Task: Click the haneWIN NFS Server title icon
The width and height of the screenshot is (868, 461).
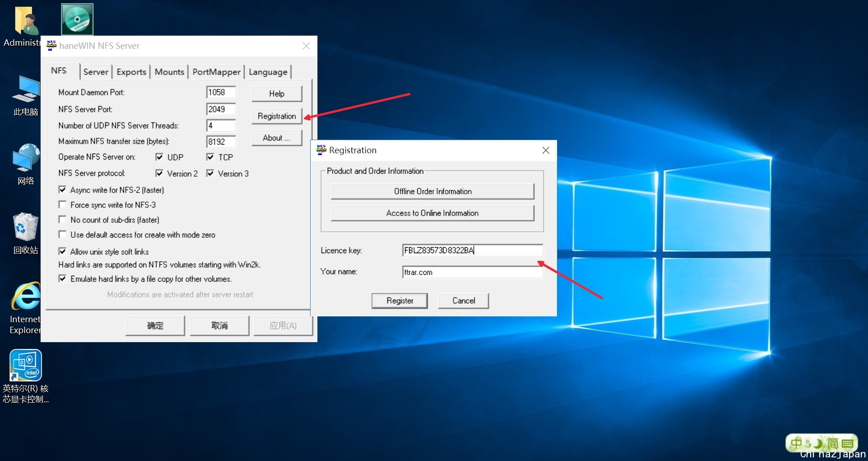Action: 52,46
